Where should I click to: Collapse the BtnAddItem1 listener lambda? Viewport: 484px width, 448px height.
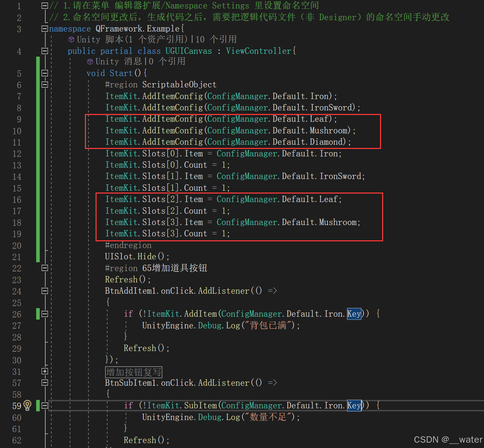[x=45, y=291]
